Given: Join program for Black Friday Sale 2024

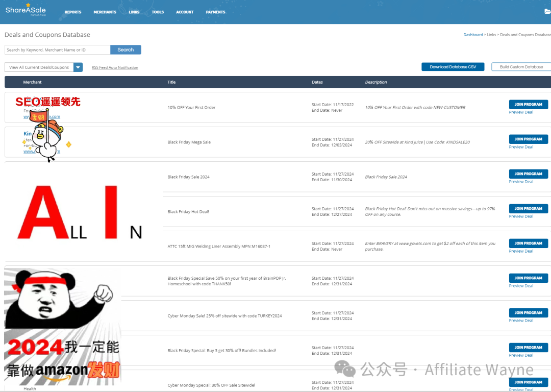Looking at the screenshot, I should click(x=528, y=174).
